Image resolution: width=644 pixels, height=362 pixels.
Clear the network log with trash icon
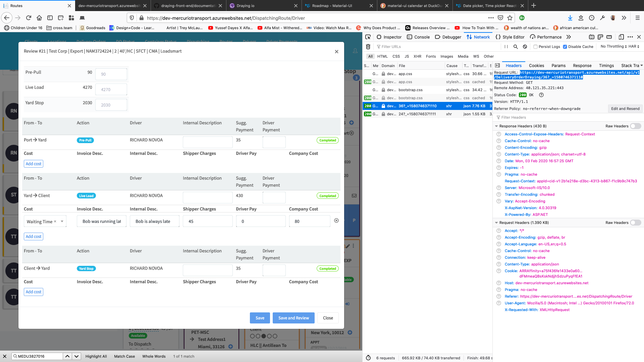tap(368, 47)
